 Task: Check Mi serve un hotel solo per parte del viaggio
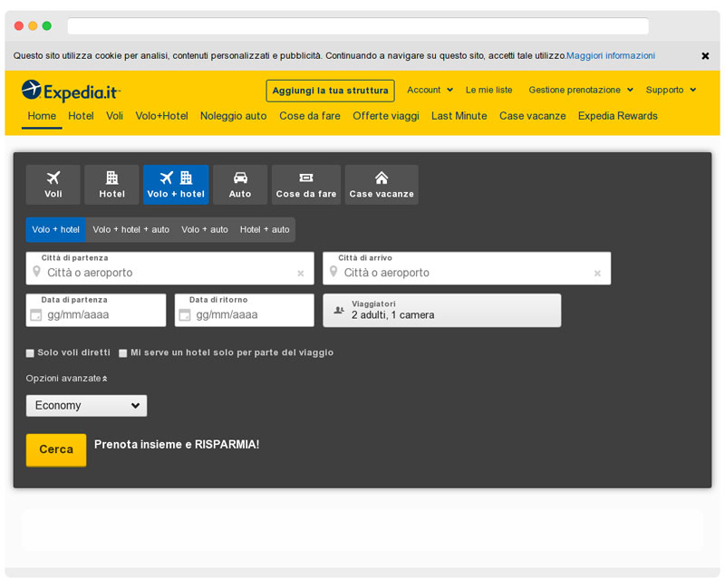[123, 353]
